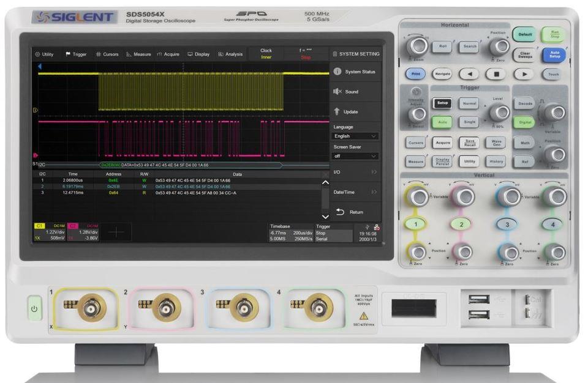Screen dimensions: 588x383
Task: Click the Wave Gen panel button
Action: tap(496, 143)
